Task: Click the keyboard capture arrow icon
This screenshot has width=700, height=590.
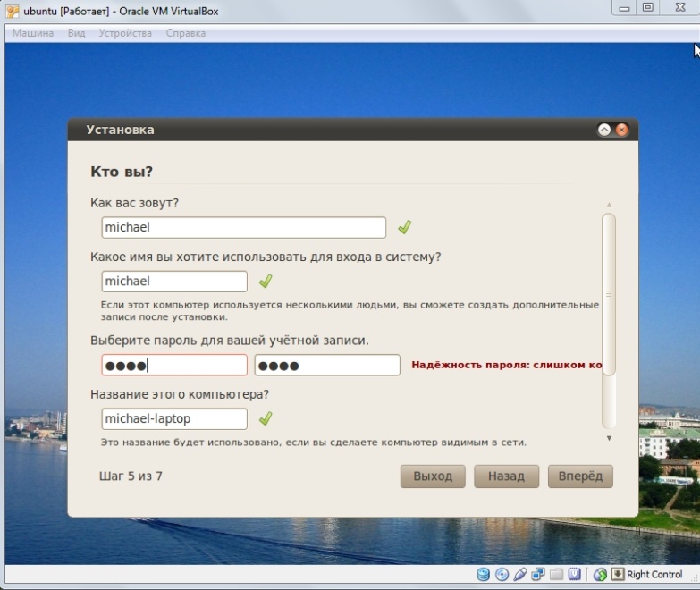Action: [x=618, y=574]
